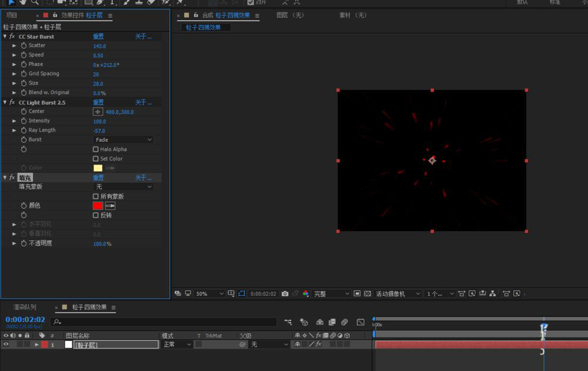
Task: Switch to the 项目 panel tab
Action: coord(12,15)
